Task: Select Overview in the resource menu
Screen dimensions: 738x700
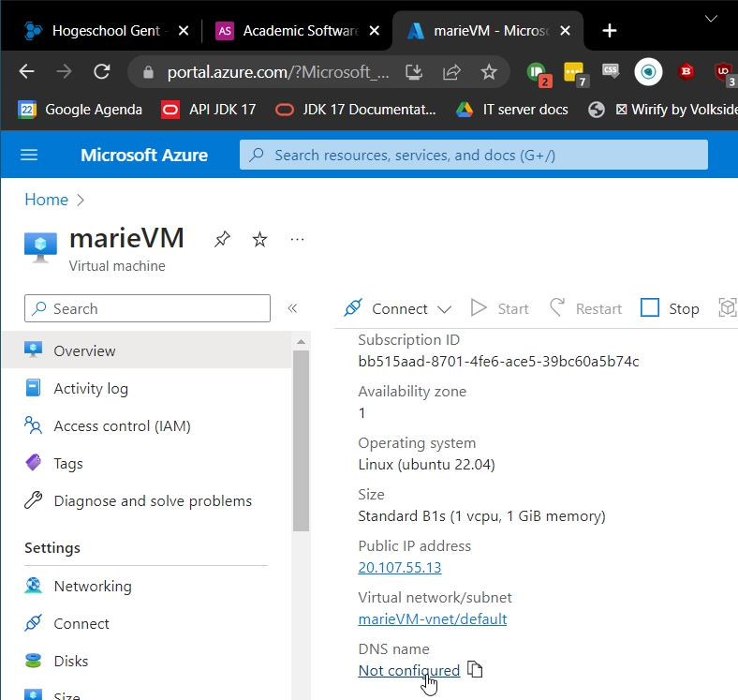Action: [146, 350]
